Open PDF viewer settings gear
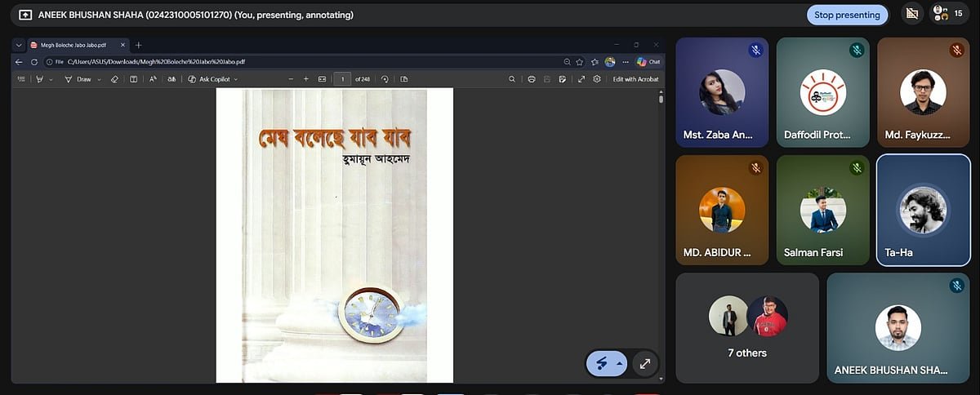This screenshot has width=980, height=395. coord(597,79)
